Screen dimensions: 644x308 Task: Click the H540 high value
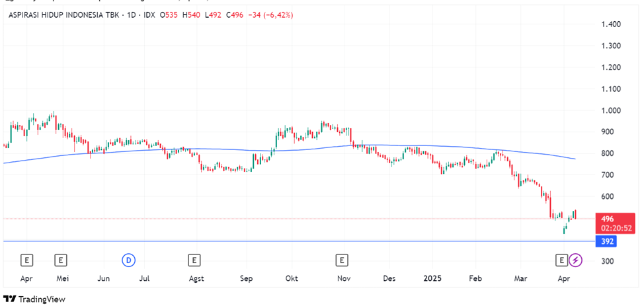pos(192,16)
